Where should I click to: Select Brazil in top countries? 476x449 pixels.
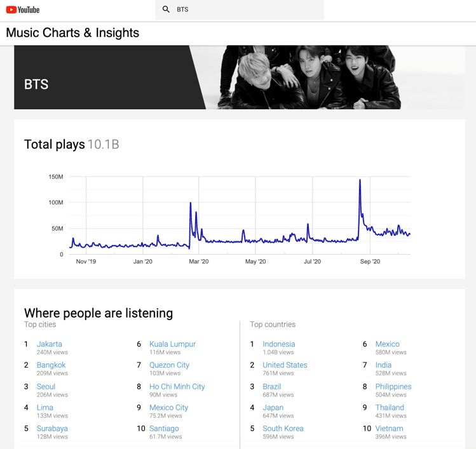[272, 387]
